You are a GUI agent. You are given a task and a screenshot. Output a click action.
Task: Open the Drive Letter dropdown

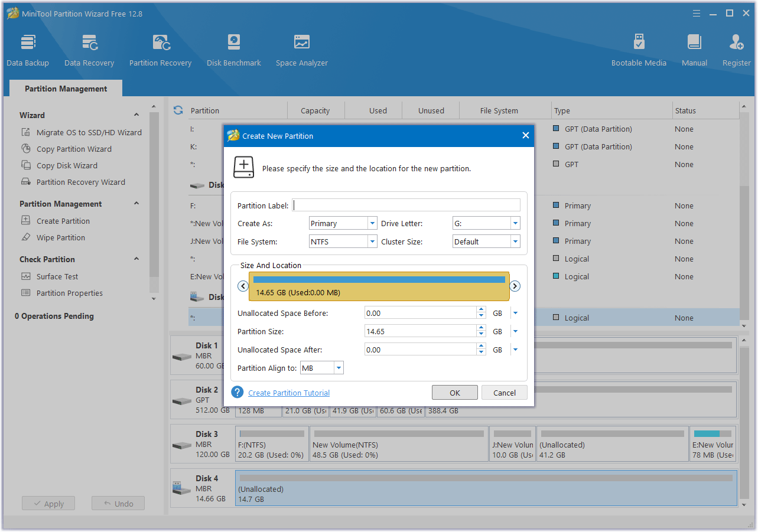(x=515, y=223)
